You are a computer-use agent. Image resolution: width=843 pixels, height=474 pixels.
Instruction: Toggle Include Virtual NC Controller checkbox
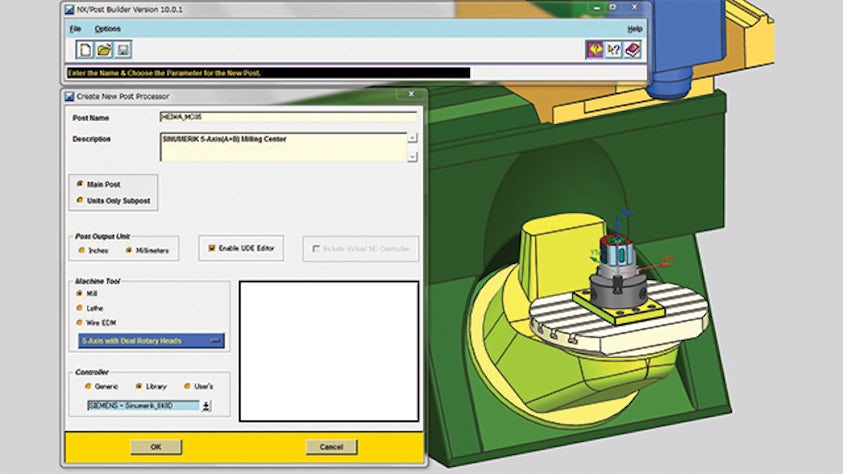coord(316,249)
